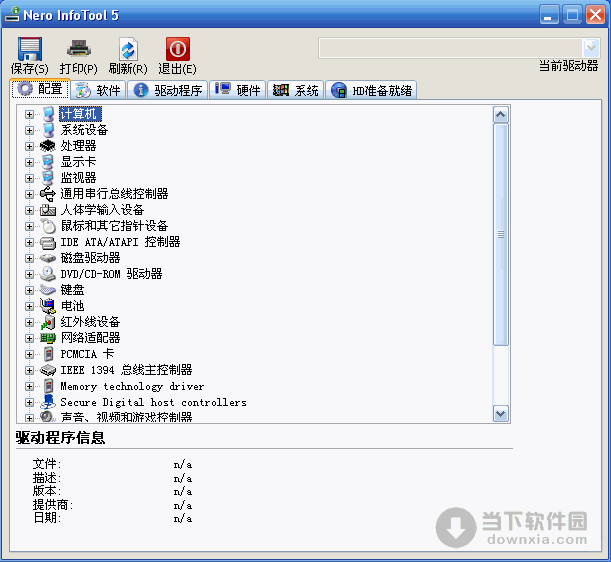Select IEEE 1394 总线主控制器 label
The image size is (611, 562).
(126, 369)
